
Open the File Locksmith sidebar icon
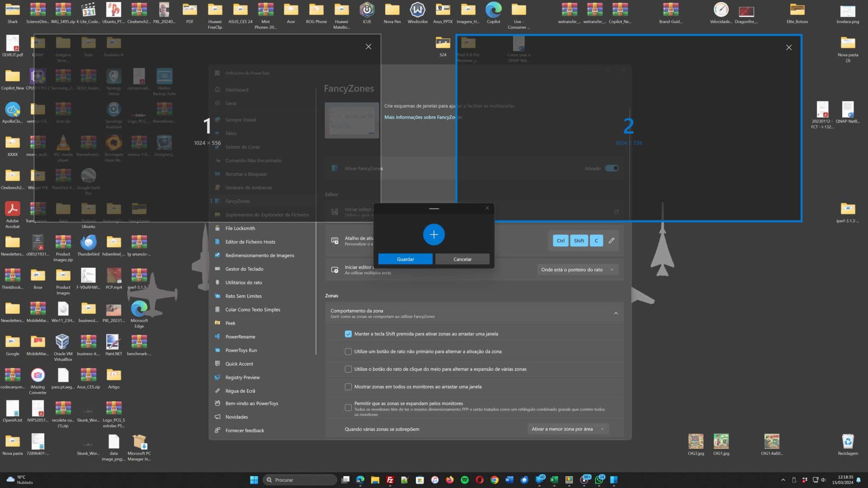tap(217, 228)
